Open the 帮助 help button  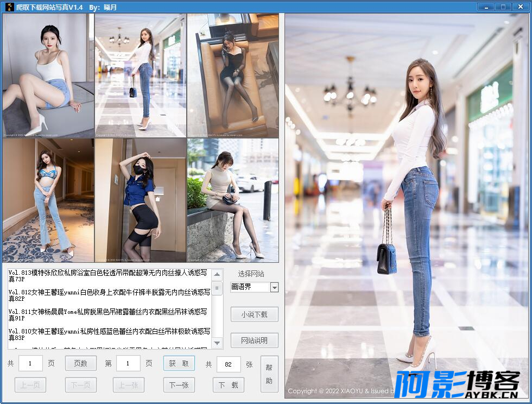click(269, 374)
